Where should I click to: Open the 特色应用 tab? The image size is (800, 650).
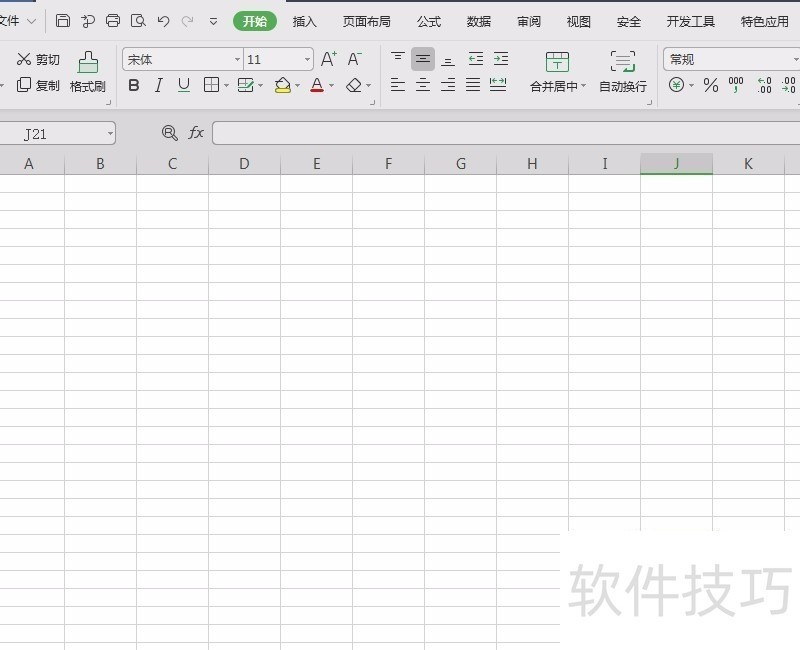click(x=764, y=21)
